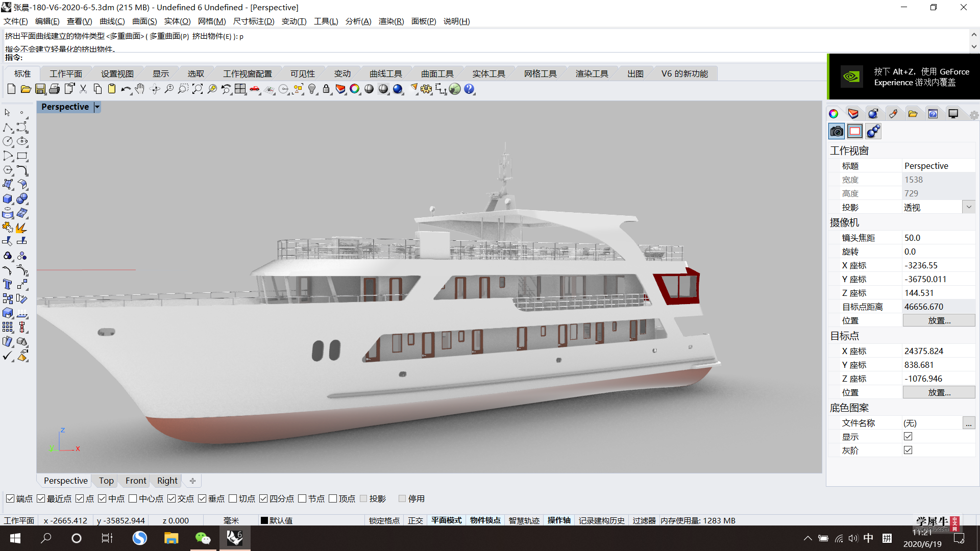Enable the 中心点 osnap checkbox
The width and height of the screenshot is (980, 551).
click(x=133, y=498)
